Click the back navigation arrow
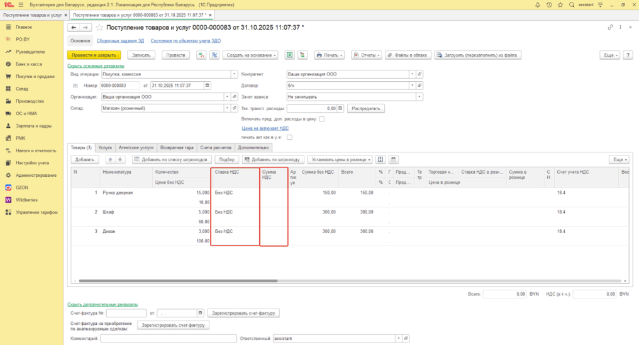This screenshot has height=345, width=644. pyautogui.click(x=74, y=28)
